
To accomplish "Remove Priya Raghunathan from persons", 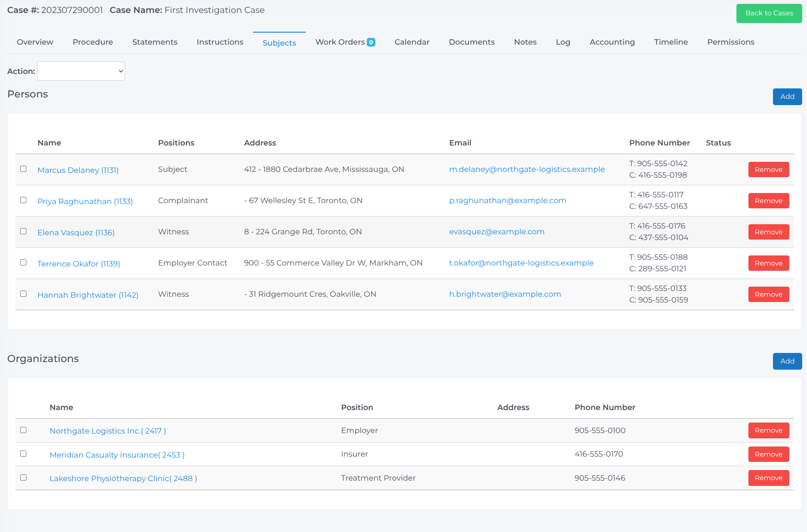I will [x=769, y=201].
